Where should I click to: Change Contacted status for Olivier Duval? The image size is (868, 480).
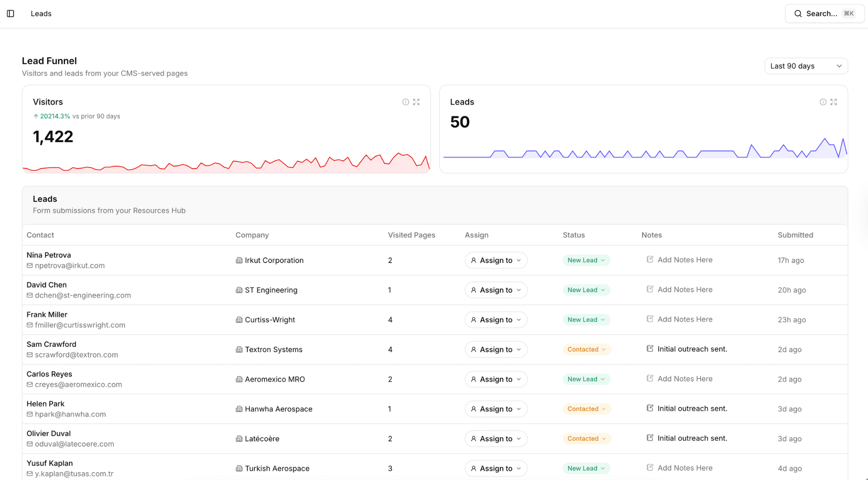pos(586,439)
